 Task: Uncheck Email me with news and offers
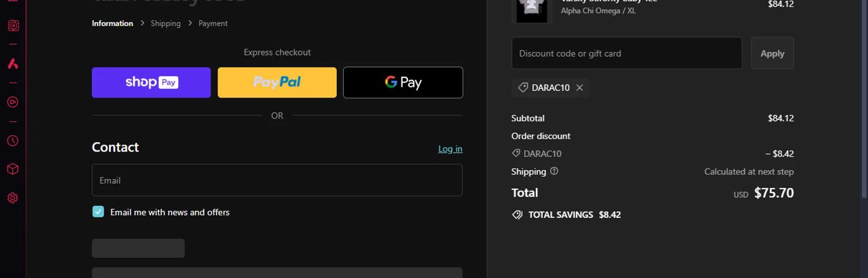98,212
